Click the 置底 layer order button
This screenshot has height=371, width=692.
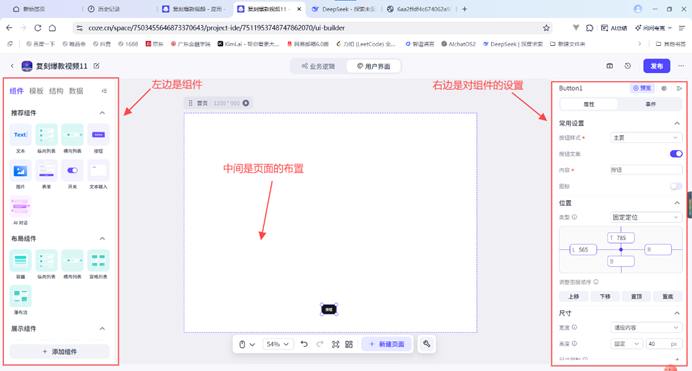pyautogui.click(x=667, y=296)
